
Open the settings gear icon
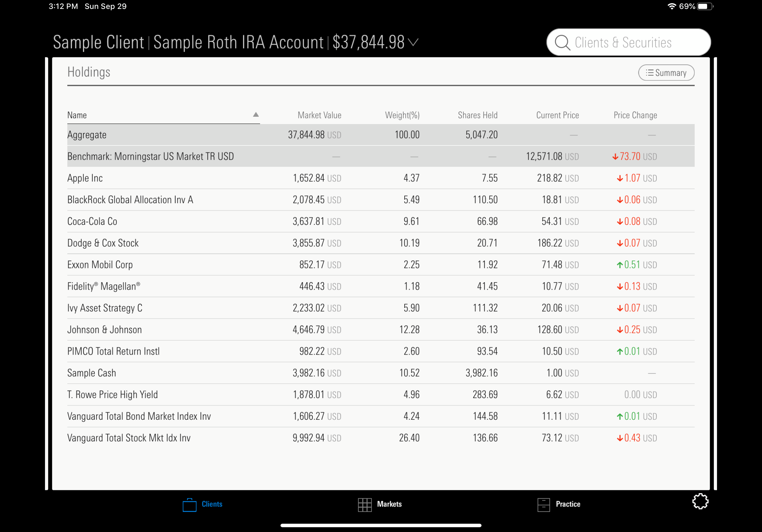click(x=700, y=501)
